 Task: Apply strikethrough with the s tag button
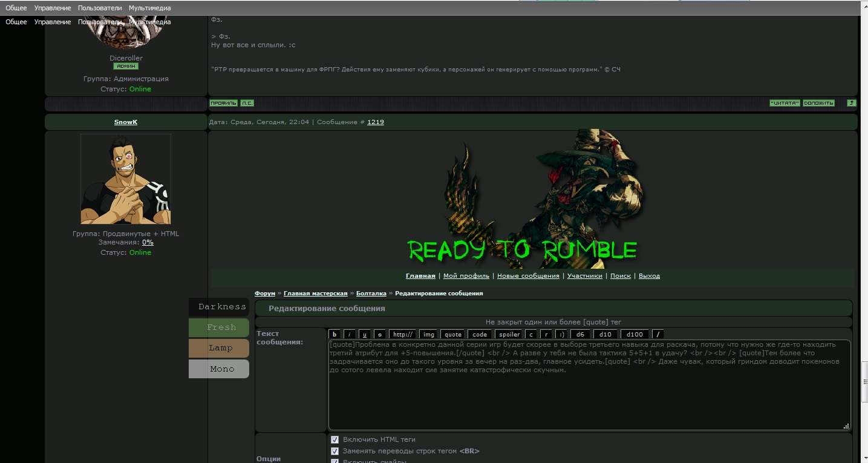[380, 334]
